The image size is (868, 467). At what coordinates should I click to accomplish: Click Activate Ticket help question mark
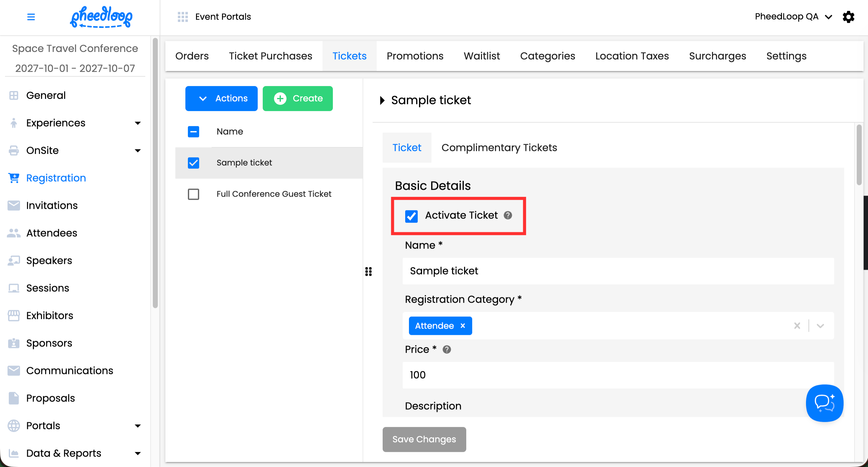508,215
